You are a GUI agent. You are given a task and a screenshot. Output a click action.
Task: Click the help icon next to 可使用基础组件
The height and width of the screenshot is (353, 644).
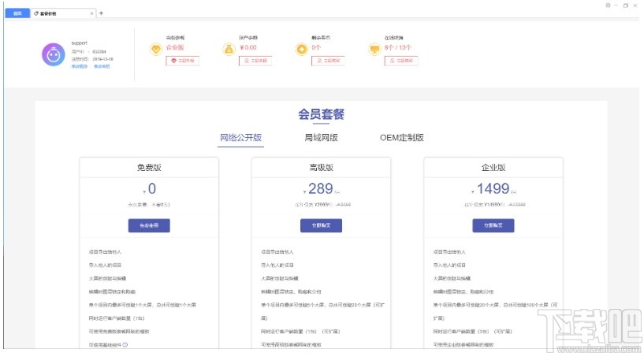pos(125,345)
